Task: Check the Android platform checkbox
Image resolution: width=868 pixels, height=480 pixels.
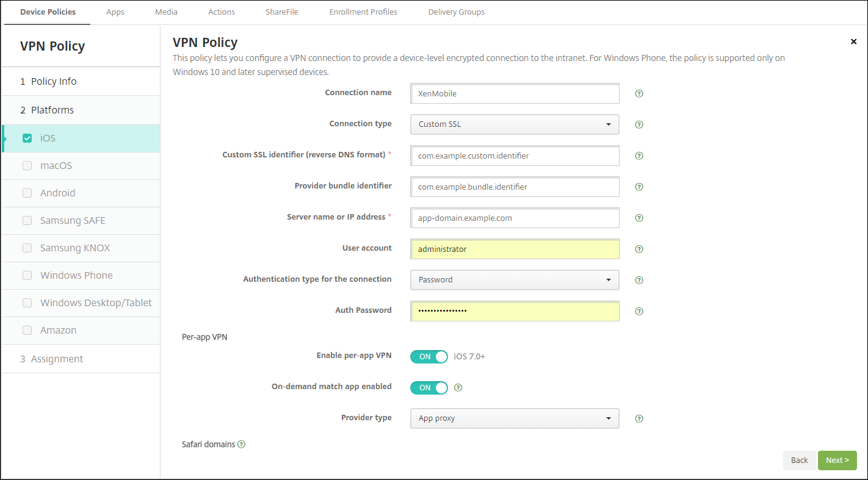Action: pyautogui.click(x=27, y=193)
